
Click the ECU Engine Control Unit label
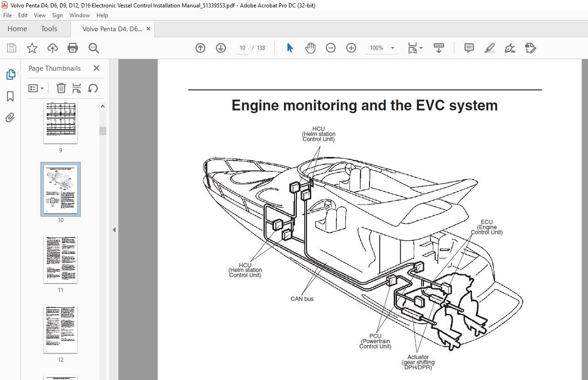(x=486, y=227)
